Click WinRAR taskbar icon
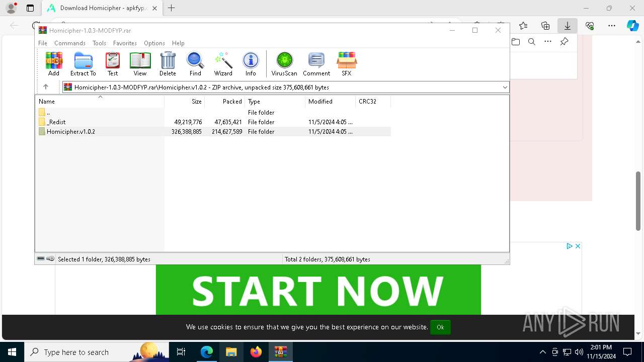Viewport: 644px width, 362px height. pyautogui.click(x=281, y=352)
